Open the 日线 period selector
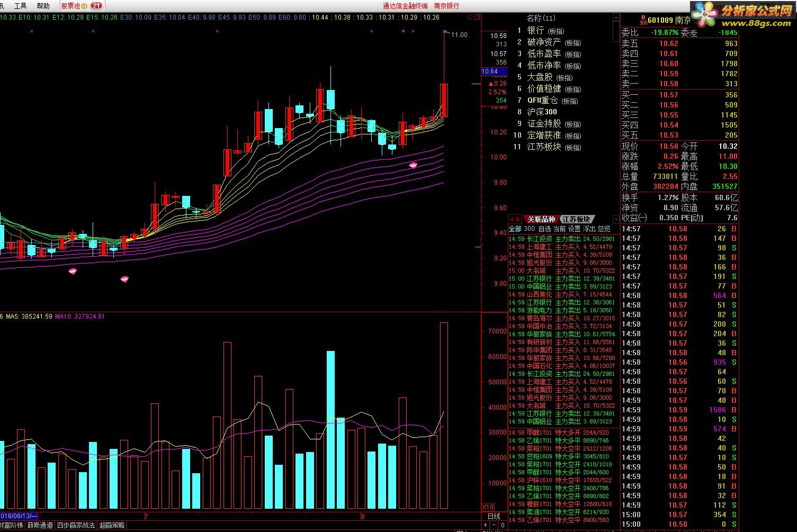 [x=494, y=516]
